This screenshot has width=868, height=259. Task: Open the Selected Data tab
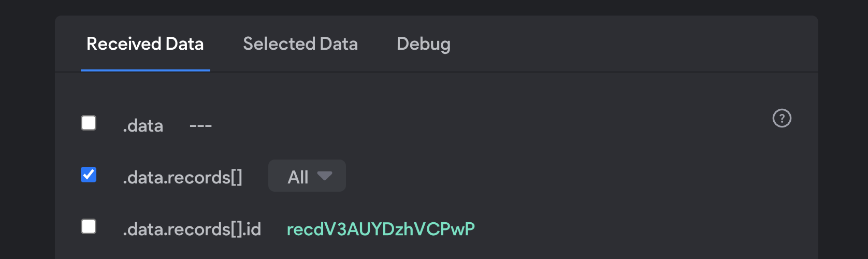point(300,44)
